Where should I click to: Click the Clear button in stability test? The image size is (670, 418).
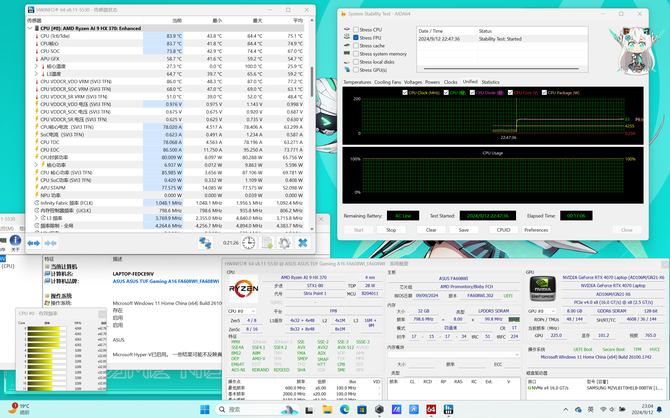[x=431, y=230]
